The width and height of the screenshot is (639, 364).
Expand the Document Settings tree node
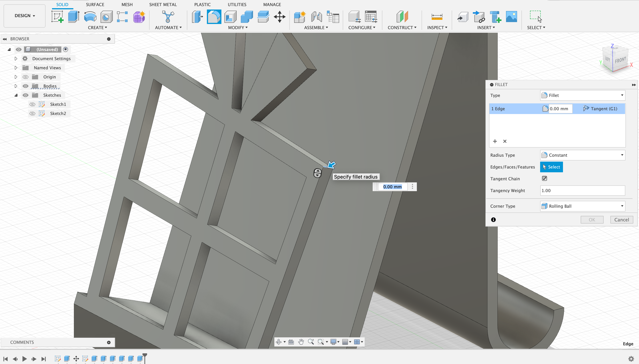pos(16,58)
